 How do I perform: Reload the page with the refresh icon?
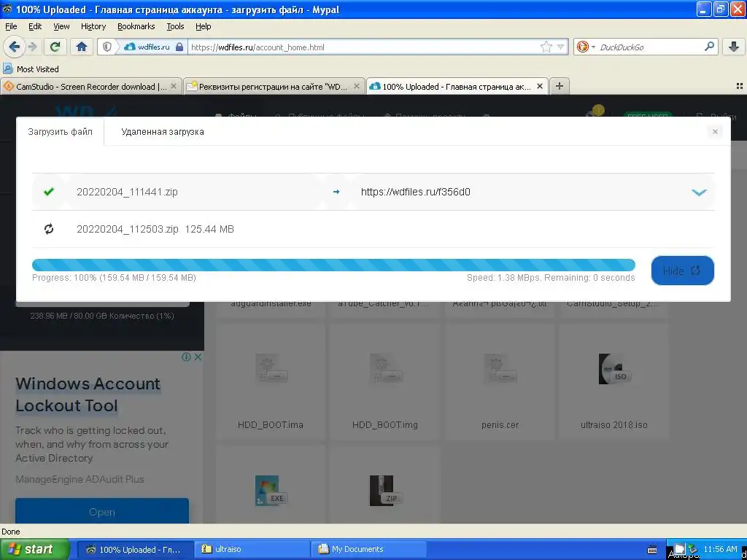tap(55, 47)
